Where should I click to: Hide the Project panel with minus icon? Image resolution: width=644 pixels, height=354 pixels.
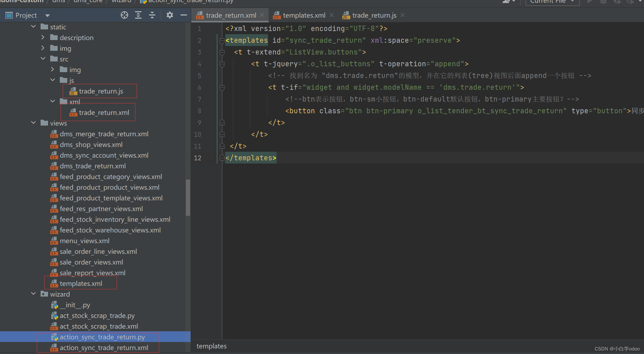(183, 15)
